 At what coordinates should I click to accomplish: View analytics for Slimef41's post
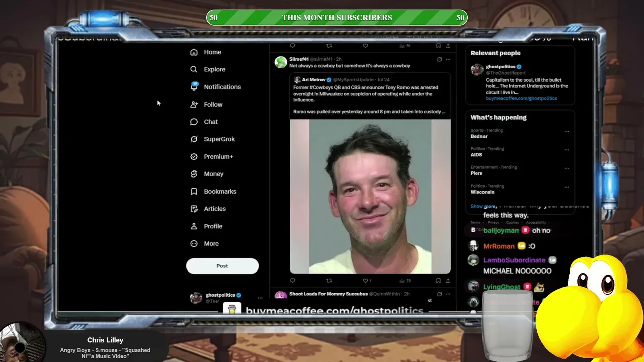(x=405, y=281)
